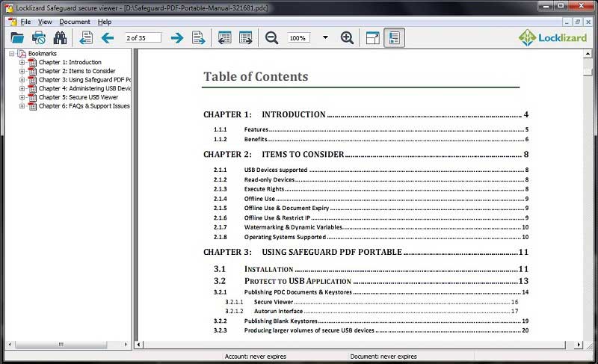This screenshot has width=598, height=364.
Task: Zoom in with the plus magnifier
Action: click(347, 37)
